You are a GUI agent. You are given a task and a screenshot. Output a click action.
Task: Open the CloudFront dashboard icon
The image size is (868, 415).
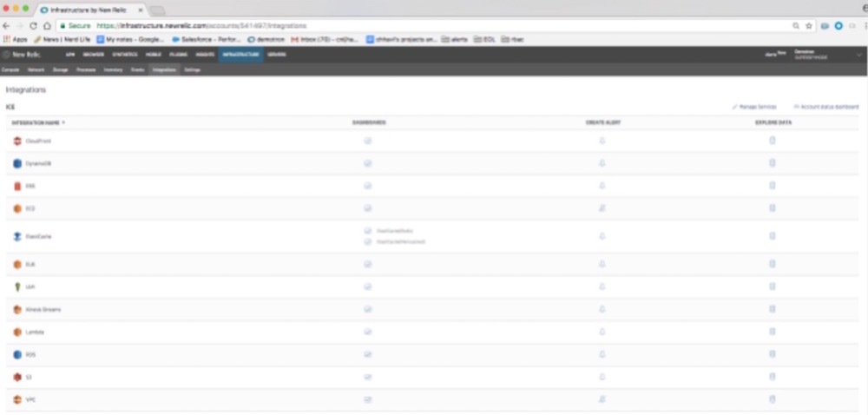point(367,142)
